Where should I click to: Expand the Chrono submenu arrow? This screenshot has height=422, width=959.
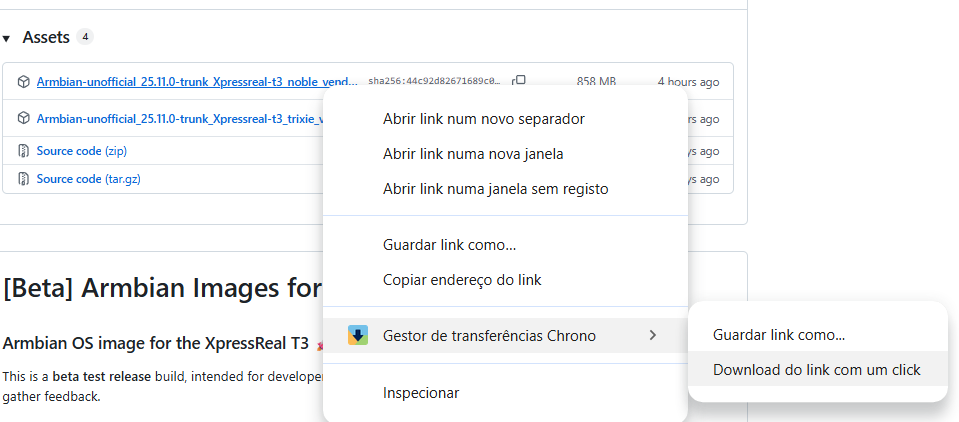coord(653,335)
